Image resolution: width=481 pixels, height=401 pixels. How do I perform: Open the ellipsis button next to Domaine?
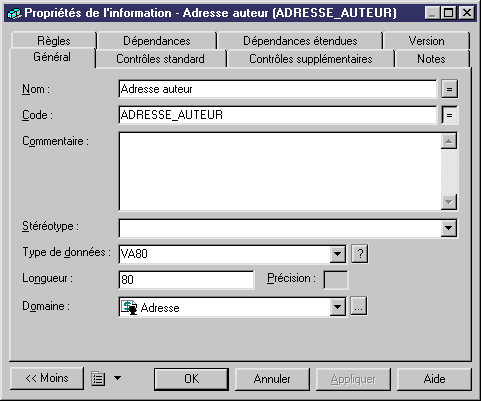(358, 306)
